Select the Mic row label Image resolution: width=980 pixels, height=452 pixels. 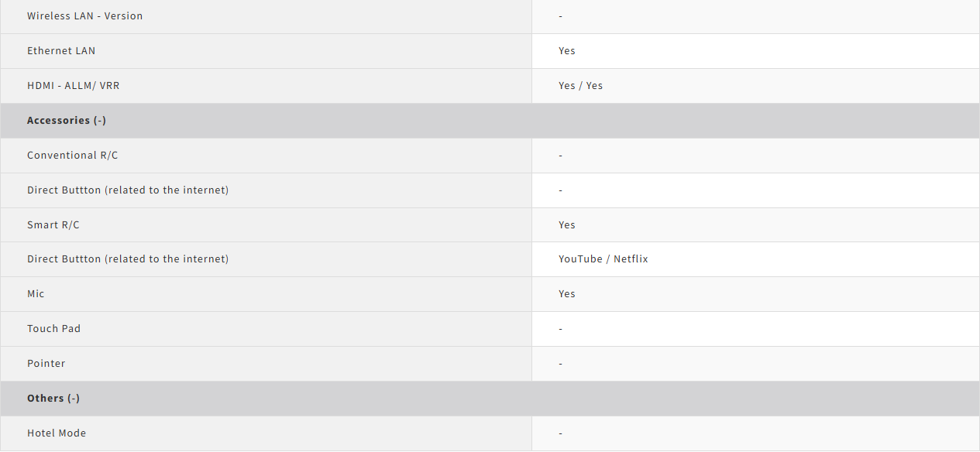pos(36,294)
